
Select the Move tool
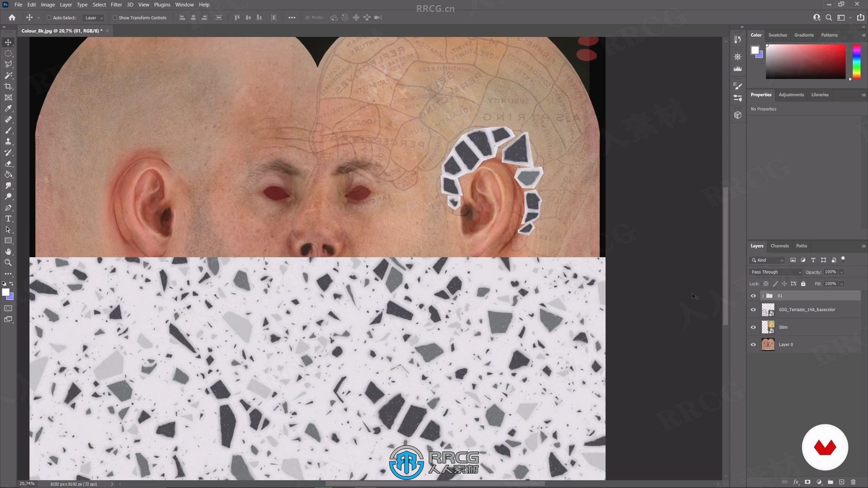coord(8,42)
